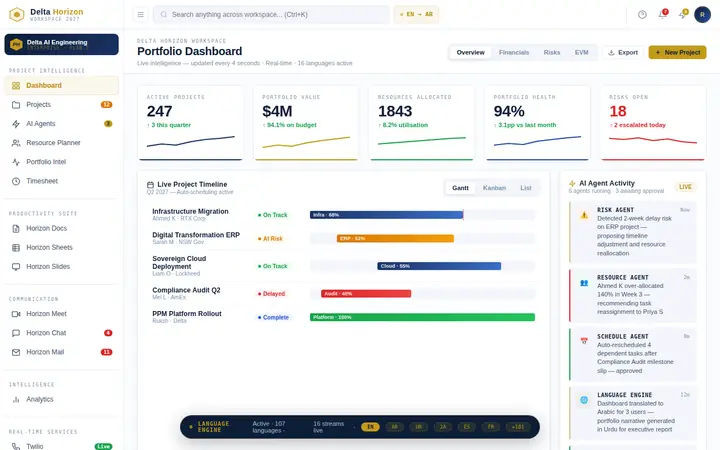Viewport: 720px width, 450px height.
Task: Click the Timesheet clock icon
Action: [16, 181]
